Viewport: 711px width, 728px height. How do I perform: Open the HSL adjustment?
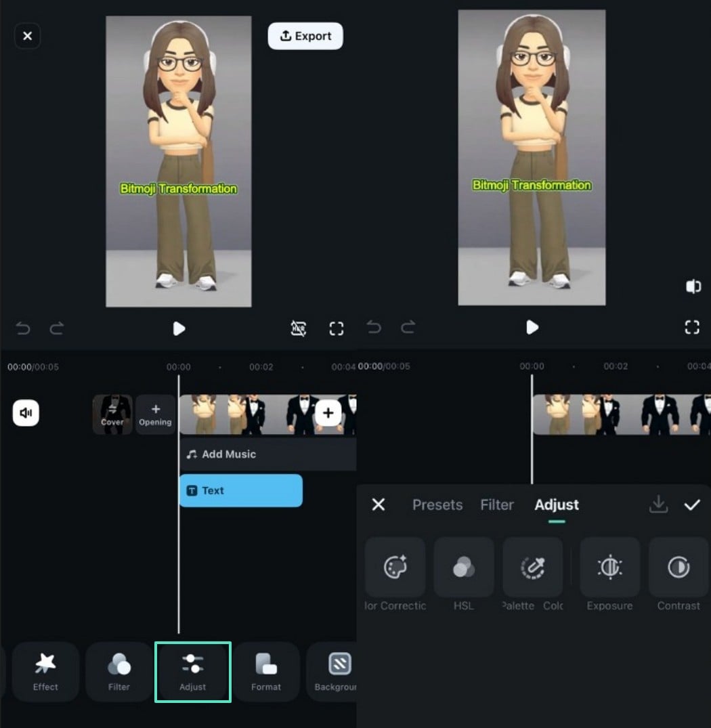click(464, 574)
